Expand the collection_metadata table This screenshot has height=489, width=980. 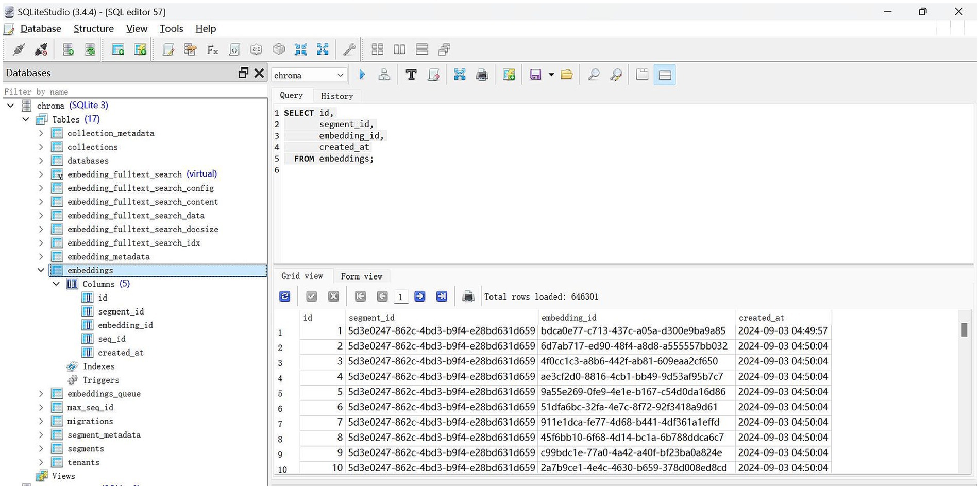[41, 133]
